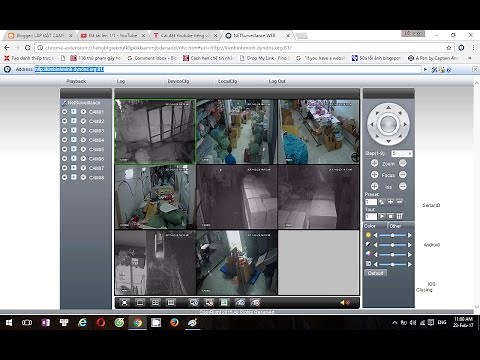Click the stop all recording icon

[x=255, y=303]
